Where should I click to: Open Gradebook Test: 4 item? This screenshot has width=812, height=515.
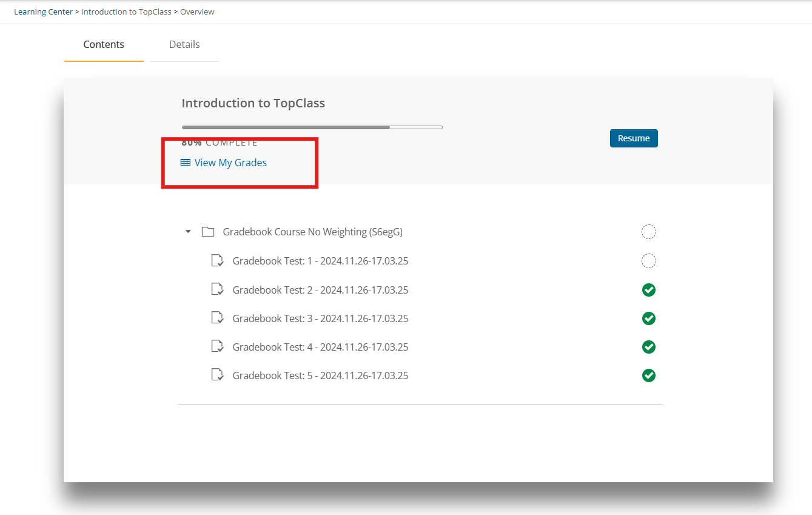[320, 347]
